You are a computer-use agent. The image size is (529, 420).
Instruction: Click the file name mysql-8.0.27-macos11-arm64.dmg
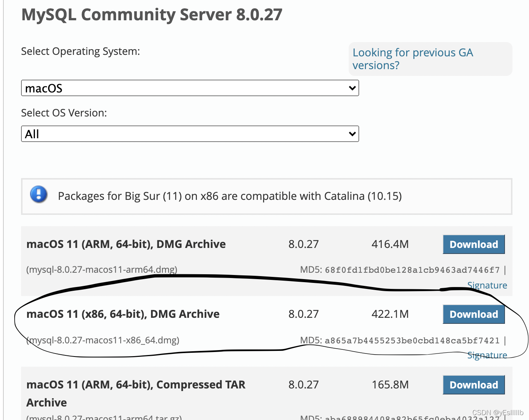click(102, 269)
